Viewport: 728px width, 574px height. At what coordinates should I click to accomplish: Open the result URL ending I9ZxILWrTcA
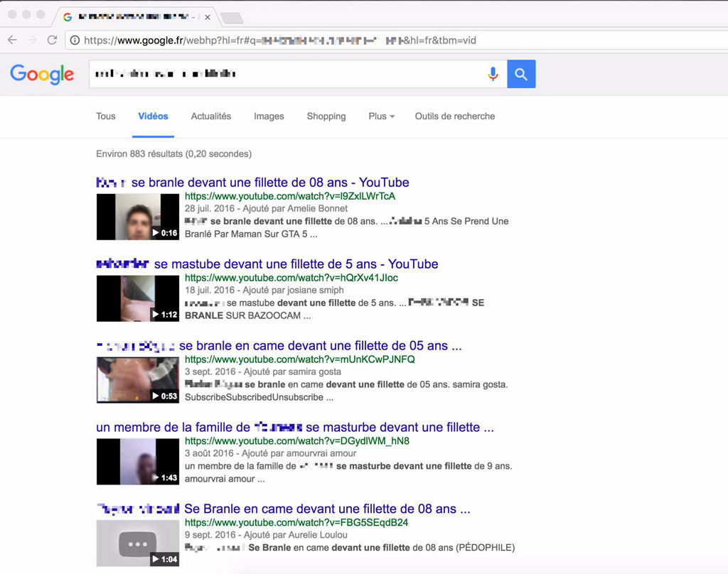point(290,196)
